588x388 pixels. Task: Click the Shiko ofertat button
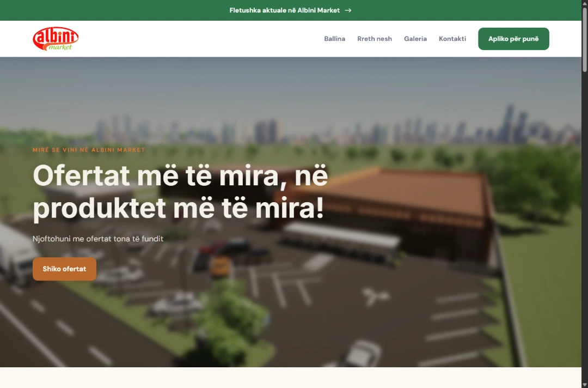point(64,269)
